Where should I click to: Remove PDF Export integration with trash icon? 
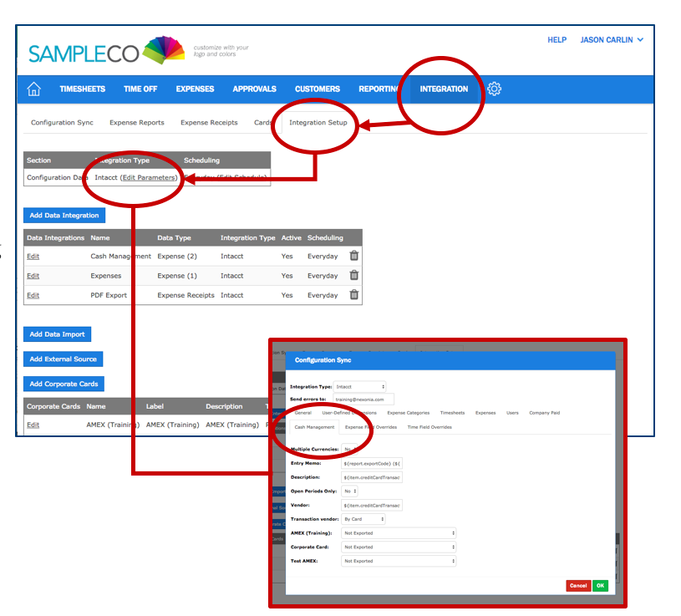[x=354, y=295]
